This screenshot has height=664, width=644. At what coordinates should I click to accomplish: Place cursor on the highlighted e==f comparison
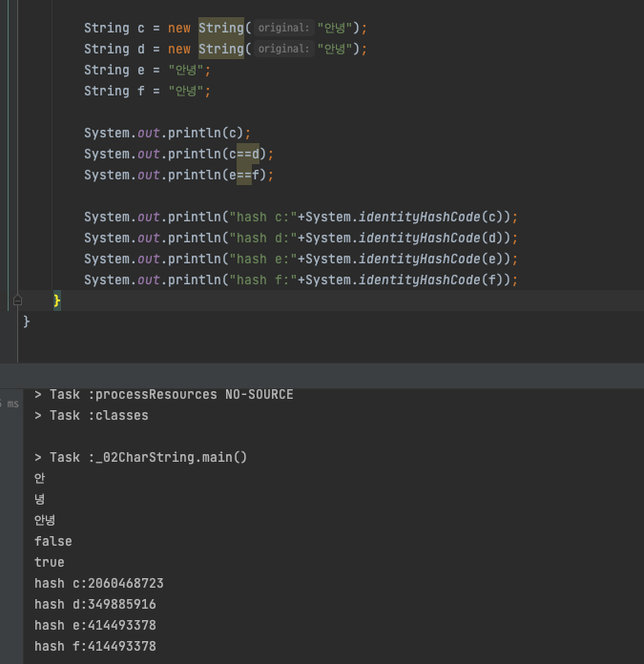[244, 175]
